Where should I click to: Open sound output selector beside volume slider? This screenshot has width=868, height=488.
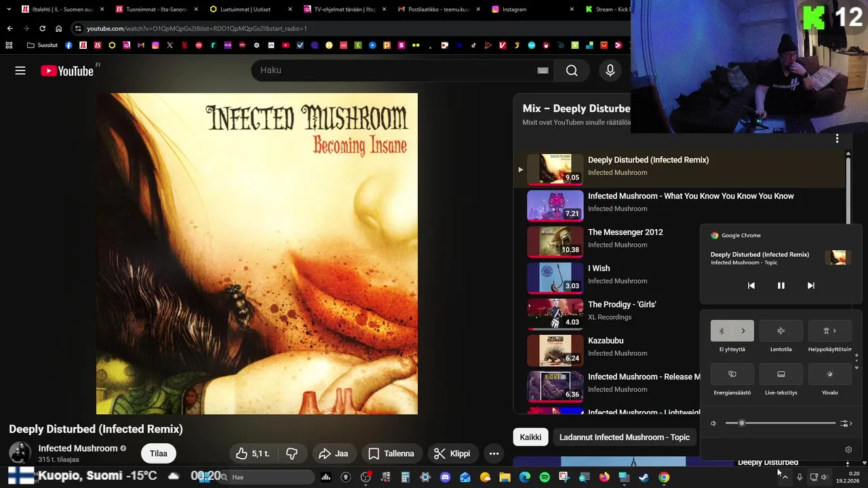(846, 424)
